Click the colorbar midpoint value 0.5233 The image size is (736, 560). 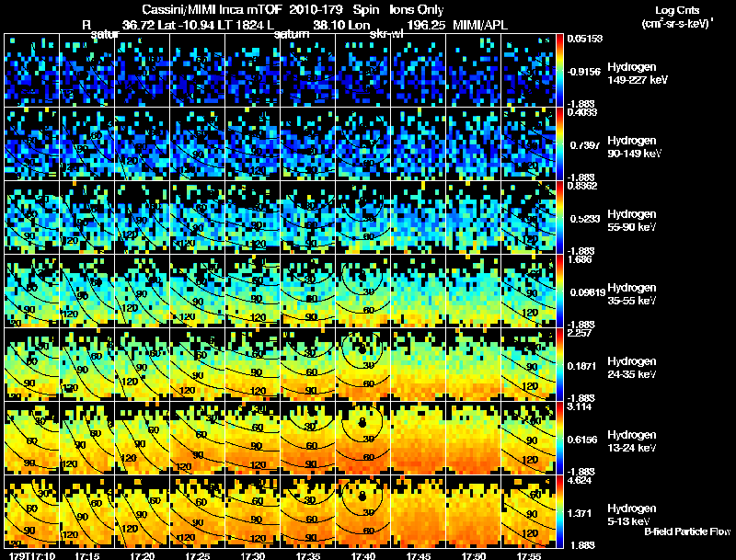click(585, 219)
